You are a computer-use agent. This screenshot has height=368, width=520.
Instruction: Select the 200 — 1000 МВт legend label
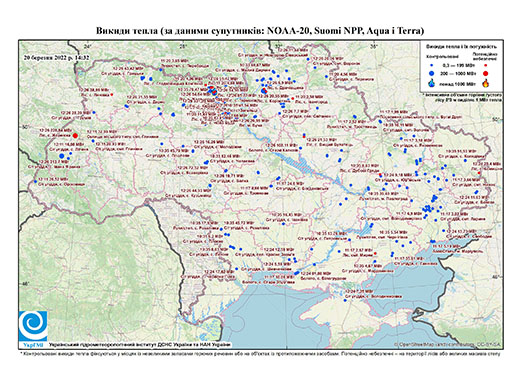(x=457, y=73)
